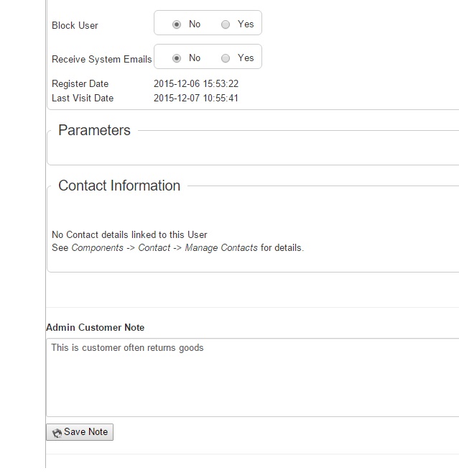
Task: Click the "Last Visit Date" label
Action: [x=83, y=98]
